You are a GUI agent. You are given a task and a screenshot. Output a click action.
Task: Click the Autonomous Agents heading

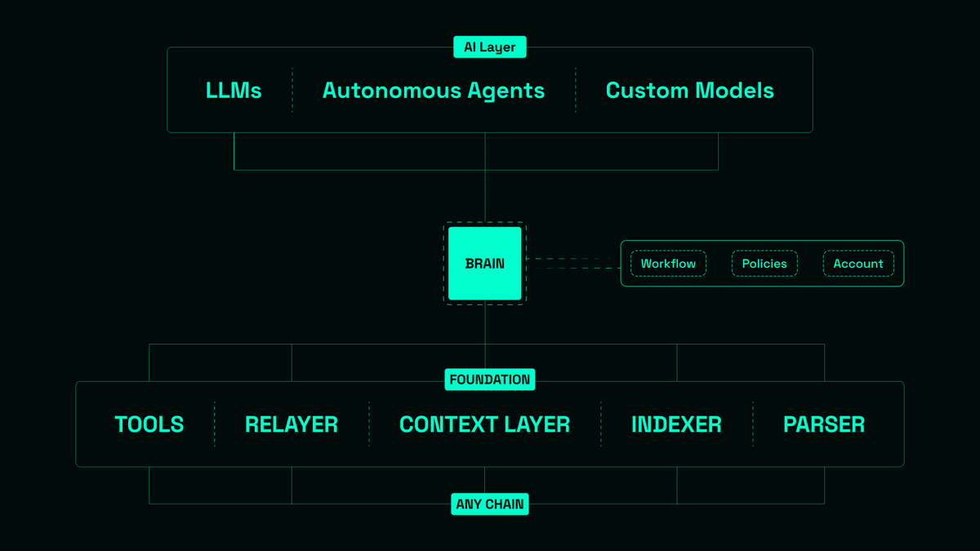pyautogui.click(x=434, y=91)
